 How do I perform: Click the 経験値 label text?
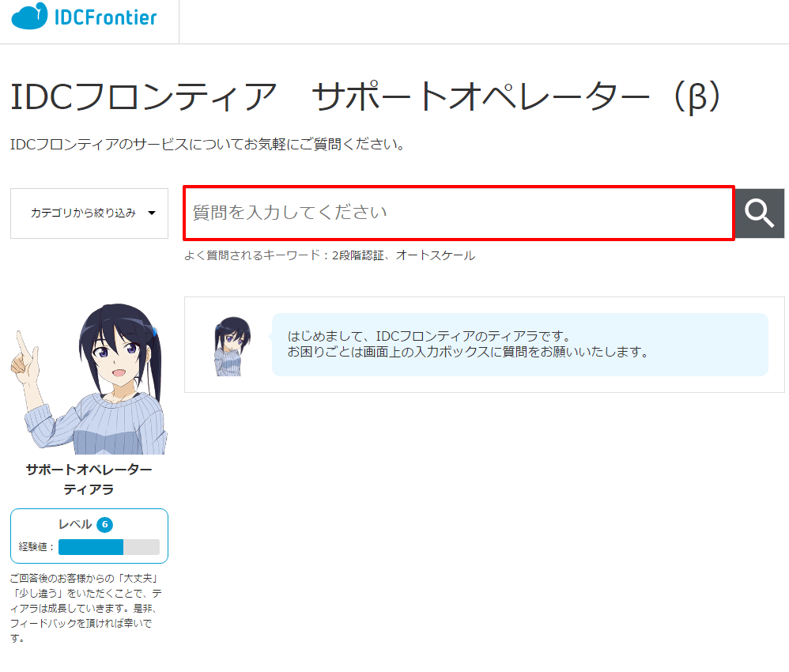[36, 547]
